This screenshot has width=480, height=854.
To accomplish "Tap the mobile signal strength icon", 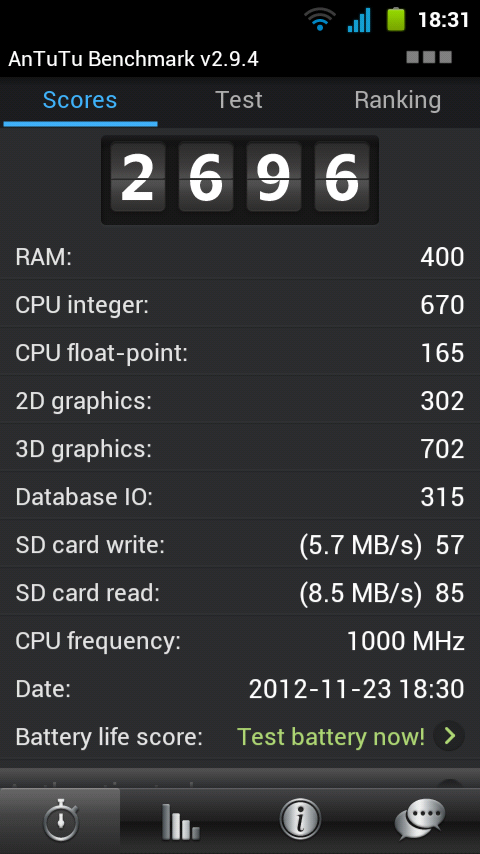I will (x=360, y=20).
